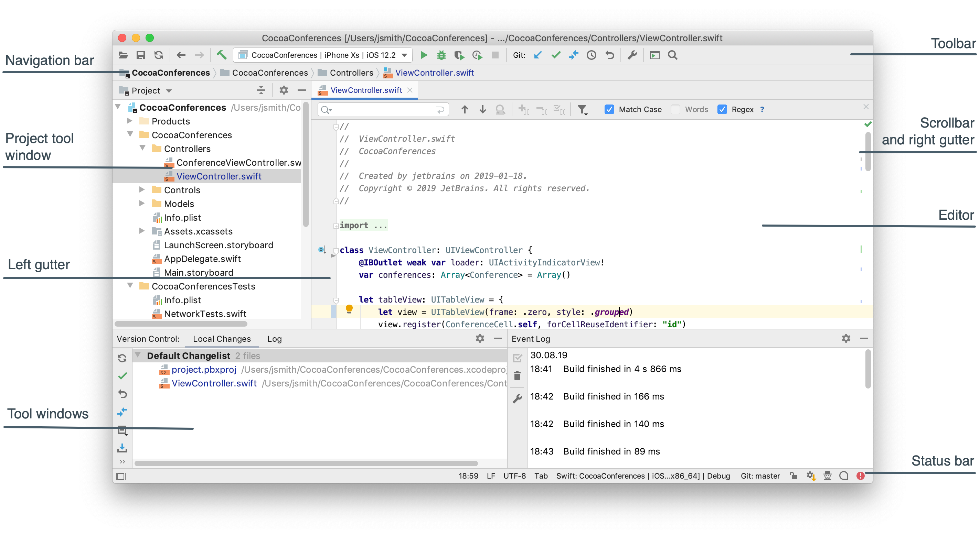Update project with the Git blue arrow
The image size is (980, 536).
tap(538, 55)
